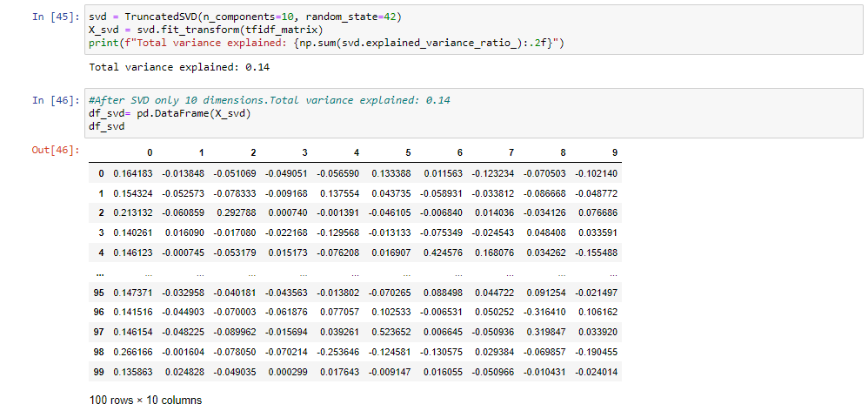The image size is (868, 411).
Task: Click cell value 0.000299
Action: click(288, 372)
